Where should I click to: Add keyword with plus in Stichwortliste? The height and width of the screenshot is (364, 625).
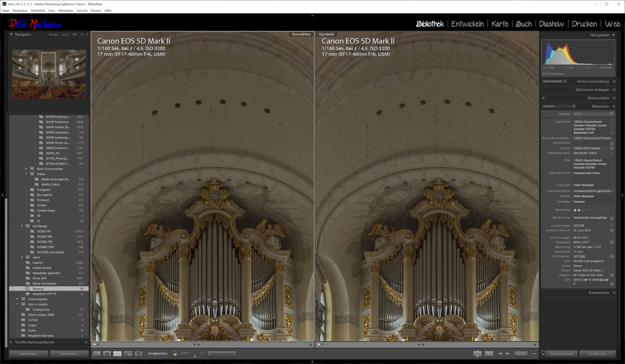[544, 98]
